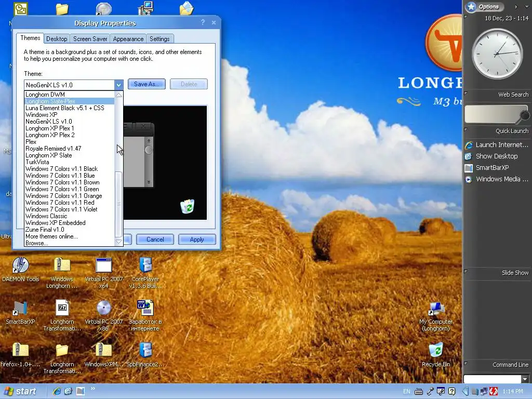
Task: Open the Recycle Bin on the desktop
Action: [436, 351]
